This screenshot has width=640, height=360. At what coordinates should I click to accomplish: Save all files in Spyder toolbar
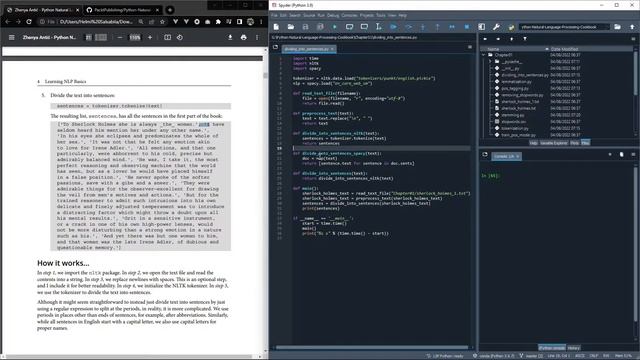320,27
